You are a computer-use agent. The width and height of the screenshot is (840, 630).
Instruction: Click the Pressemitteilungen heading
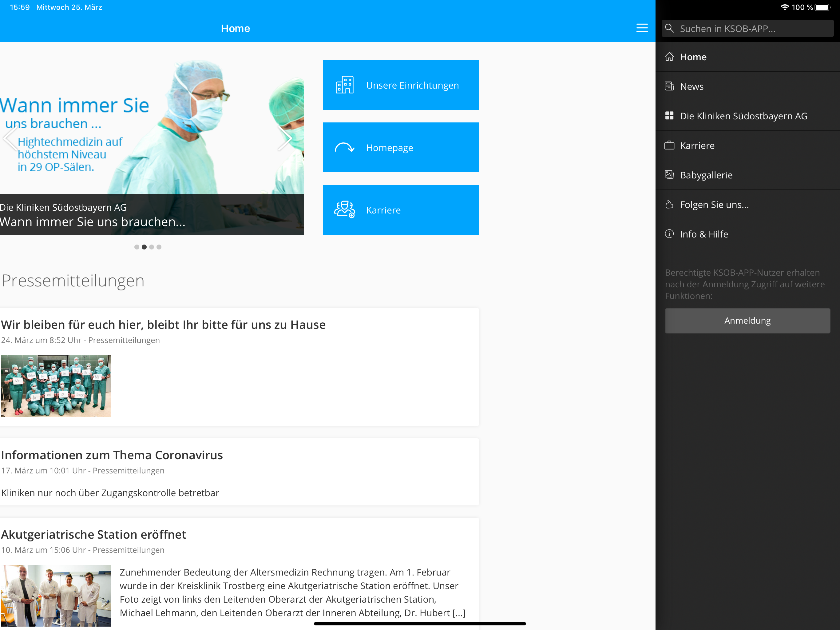(x=73, y=281)
